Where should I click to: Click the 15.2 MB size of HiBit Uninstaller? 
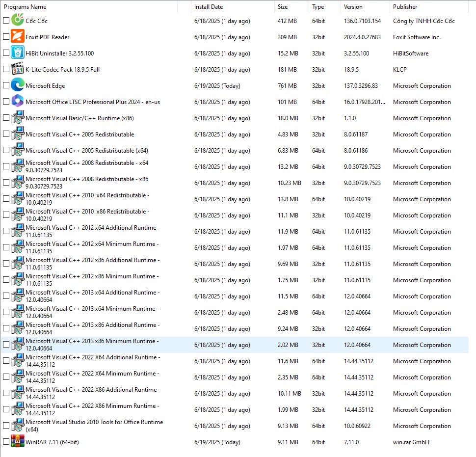click(x=288, y=54)
